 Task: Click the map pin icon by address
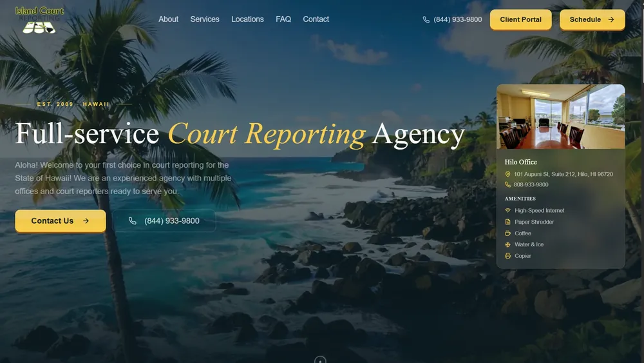pyautogui.click(x=507, y=174)
